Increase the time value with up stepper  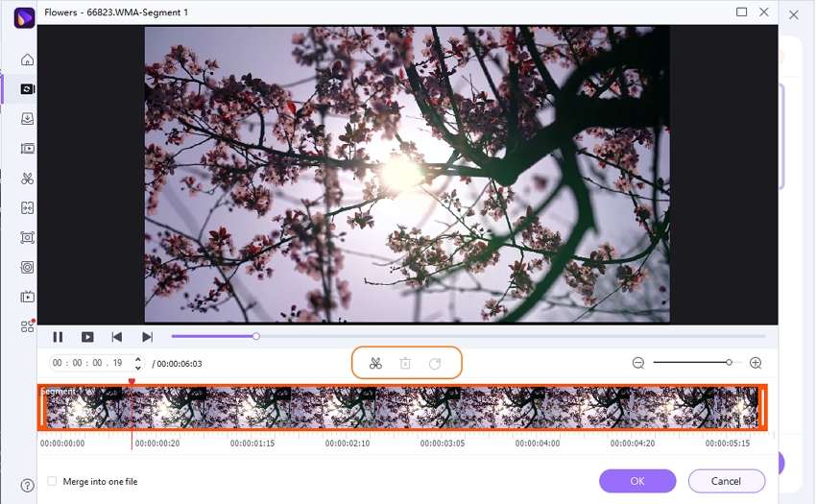coord(138,359)
